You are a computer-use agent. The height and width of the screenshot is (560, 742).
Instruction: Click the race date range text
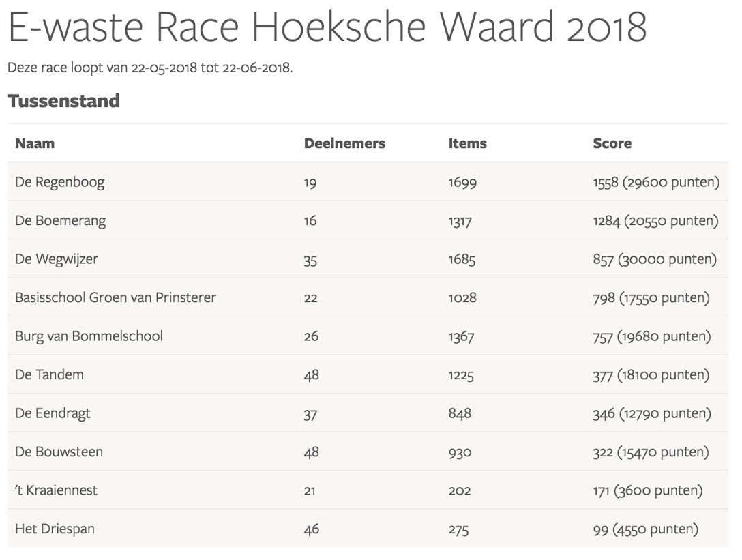tap(150, 68)
